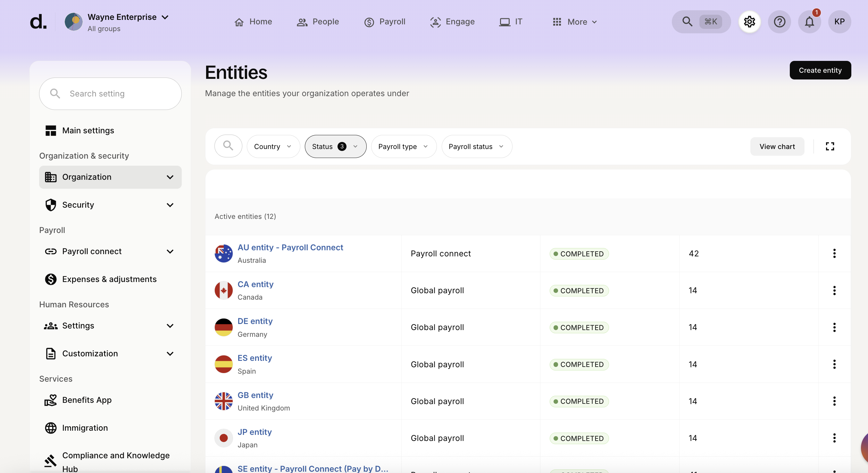
Task: Click COMPLETED status badge in AU entity row
Action: tap(579, 254)
